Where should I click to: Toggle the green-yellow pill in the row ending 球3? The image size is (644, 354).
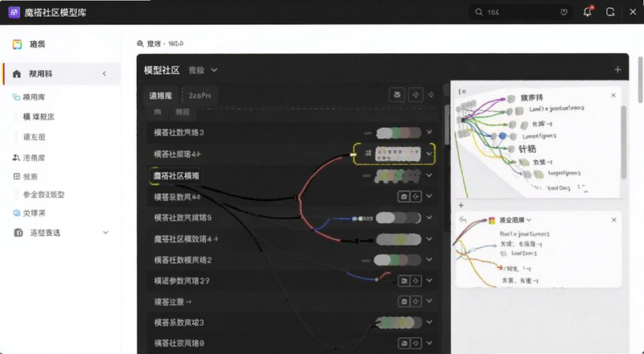(398, 323)
